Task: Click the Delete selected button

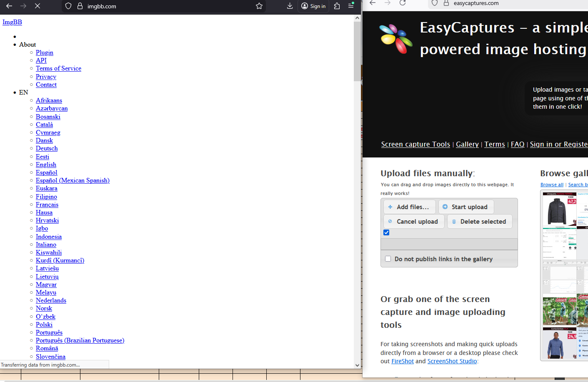Action: click(x=480, y=222)
